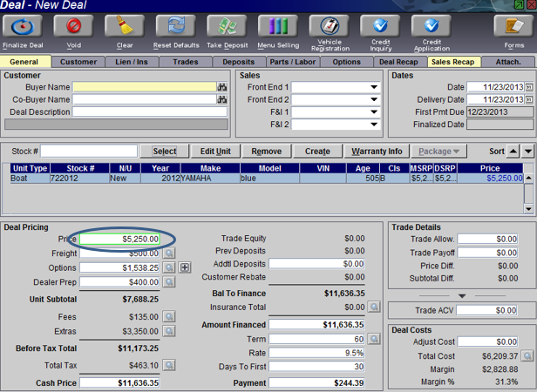
Task: Click the Stock # input field
Action: point(89,151)
